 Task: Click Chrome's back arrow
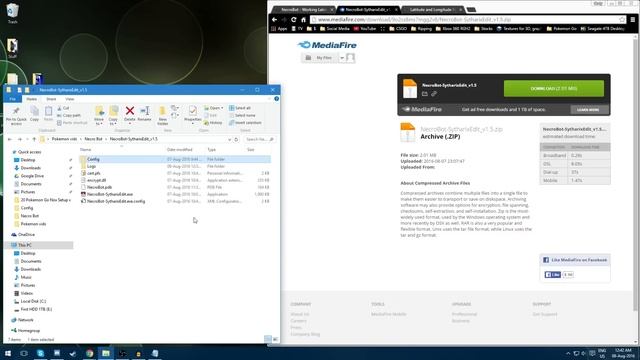click(274, 19)
